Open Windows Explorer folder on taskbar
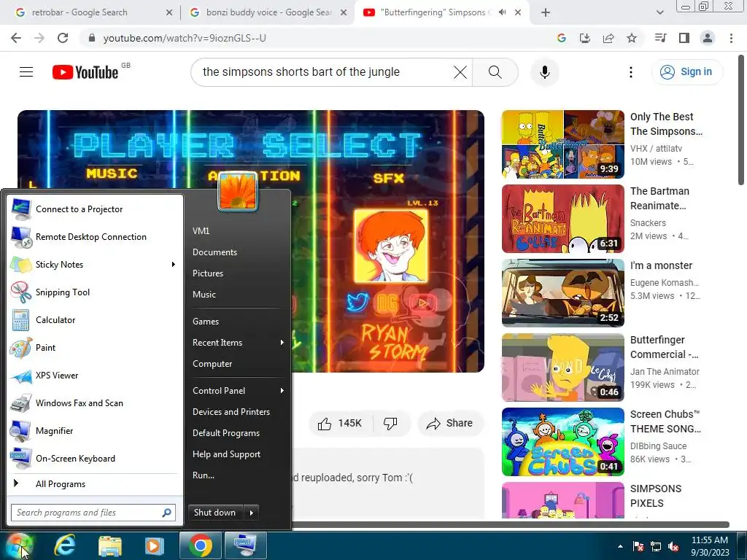This screenshot has height=560, width=747. pos(110,545)
